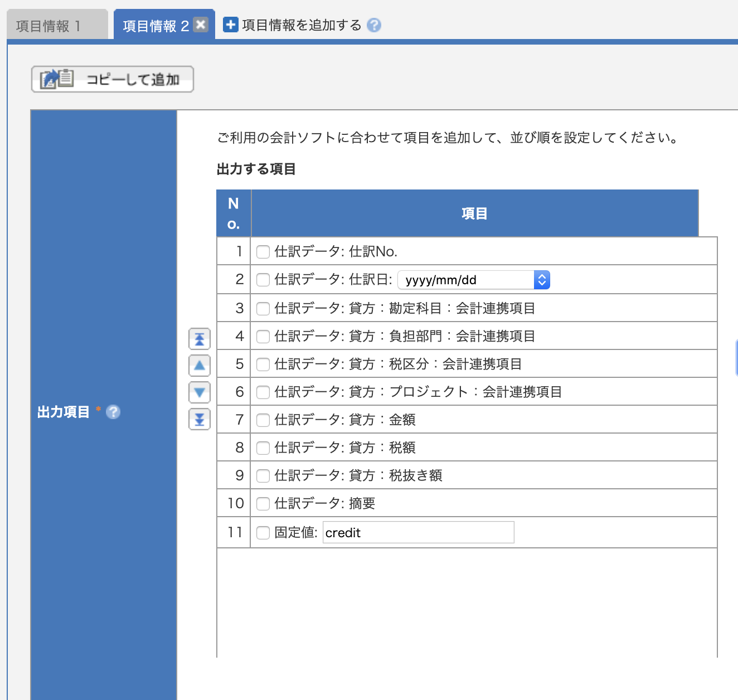The width and height of the screenshot is (738, 700).
Task: Check the 貸方：勘定科目 row checkbox
Action: [x=263, y=309]
